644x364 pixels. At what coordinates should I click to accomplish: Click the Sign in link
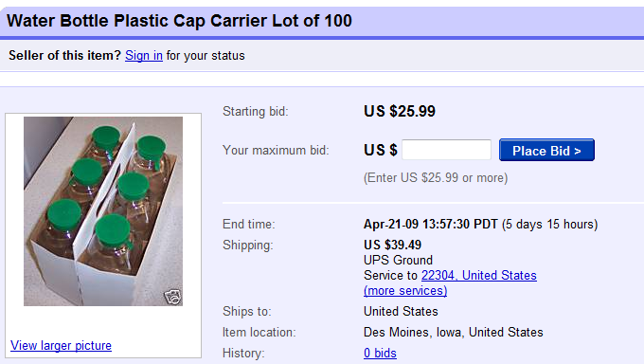pos(144,55)
